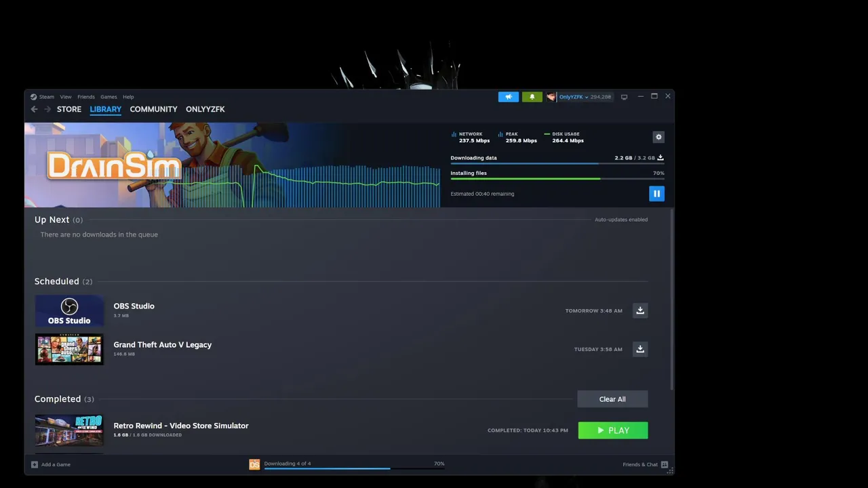Switch to the STORE tab
Viewport: 868px width, 488px height.
click(x=69, y=109)
